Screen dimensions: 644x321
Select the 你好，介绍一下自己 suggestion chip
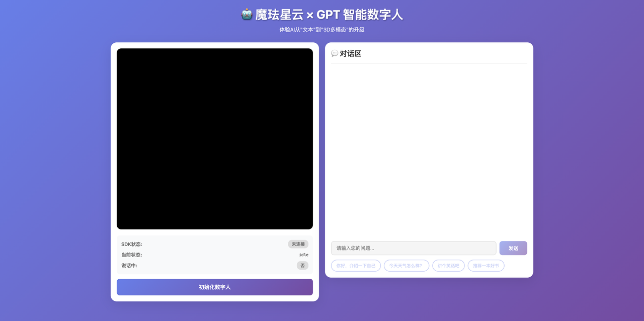(356, 266)
